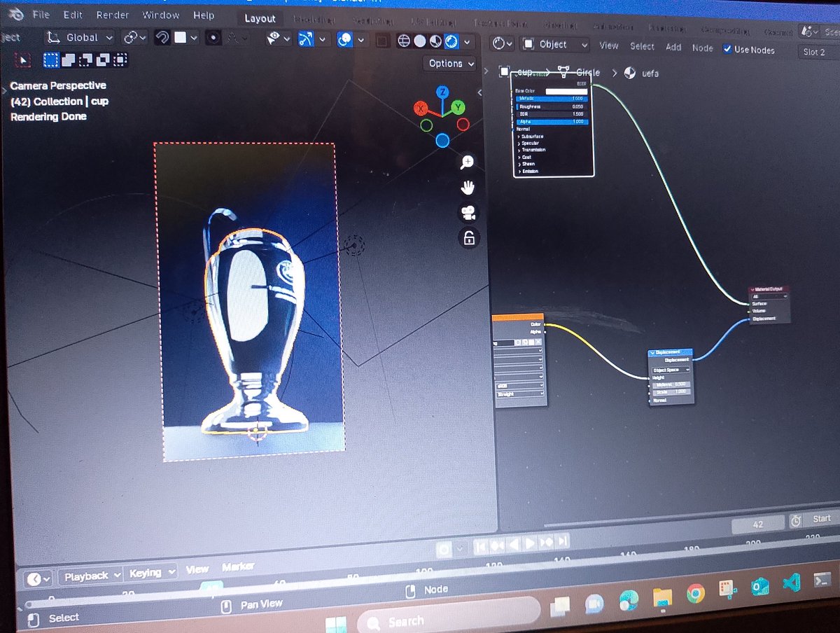Expand the Emission panel on shader node
840x633 pixels.
[529, 171]
